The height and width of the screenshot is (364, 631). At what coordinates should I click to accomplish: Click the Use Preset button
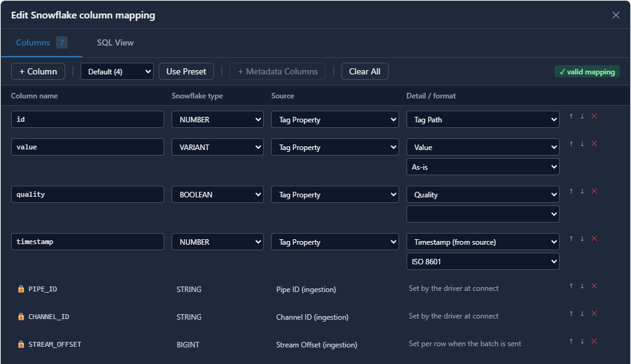186,71
